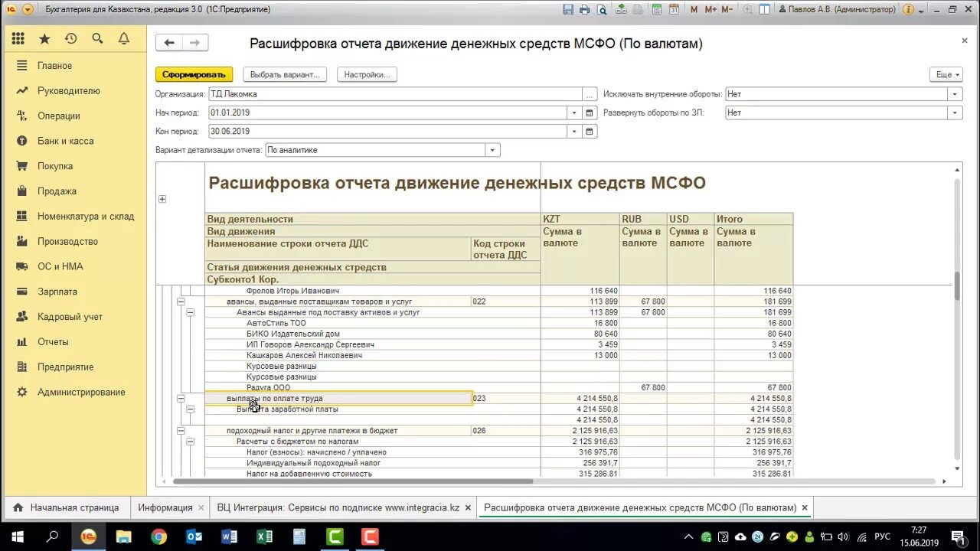
Task: Open the Еще dropdown menu
Action: click(947, 74)
